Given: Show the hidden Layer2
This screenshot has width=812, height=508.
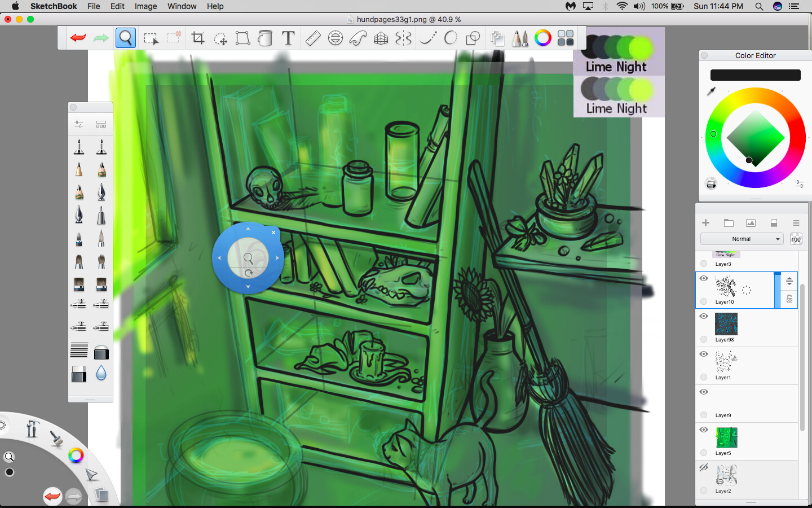Looking at the screenshot, I should 703,467.
